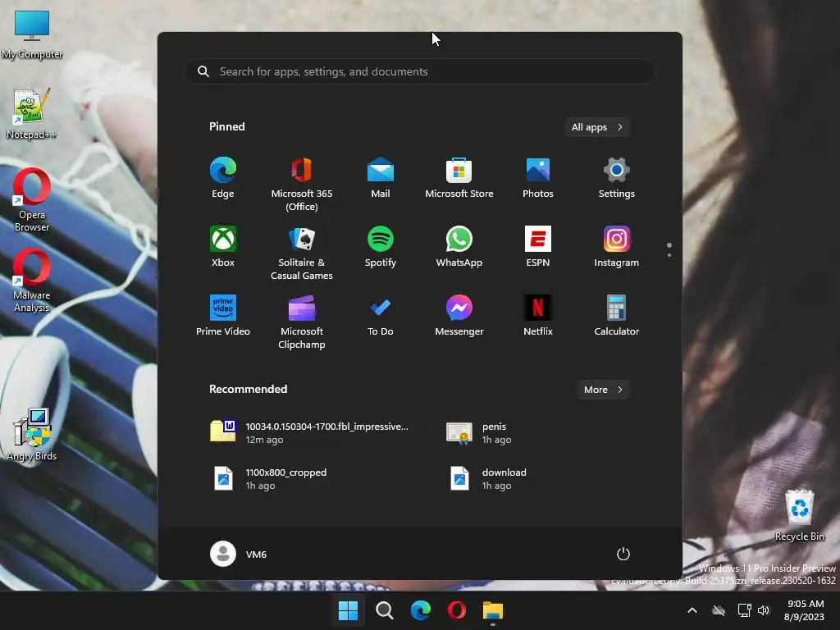Launch the Xbox app
The height and width of the screenshot is (630, 840).
223,247
